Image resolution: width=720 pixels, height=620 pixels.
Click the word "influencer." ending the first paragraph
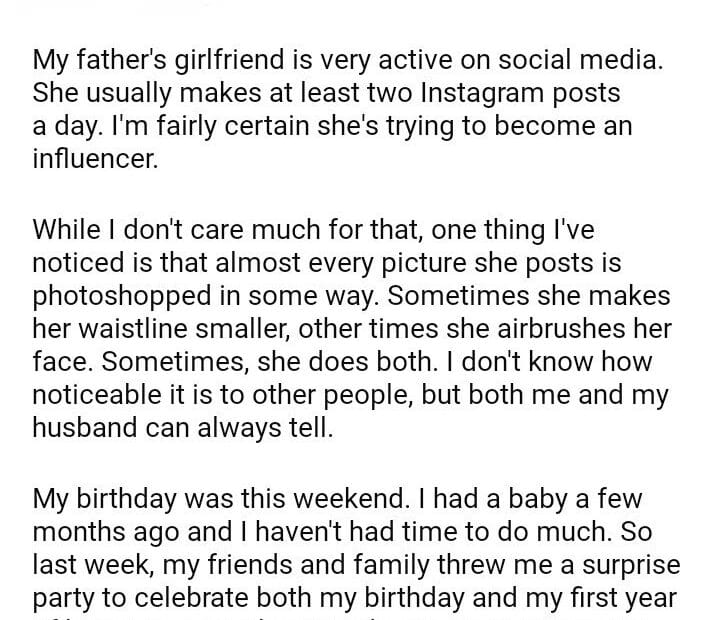pyautogui.click(x=95, y=159)
